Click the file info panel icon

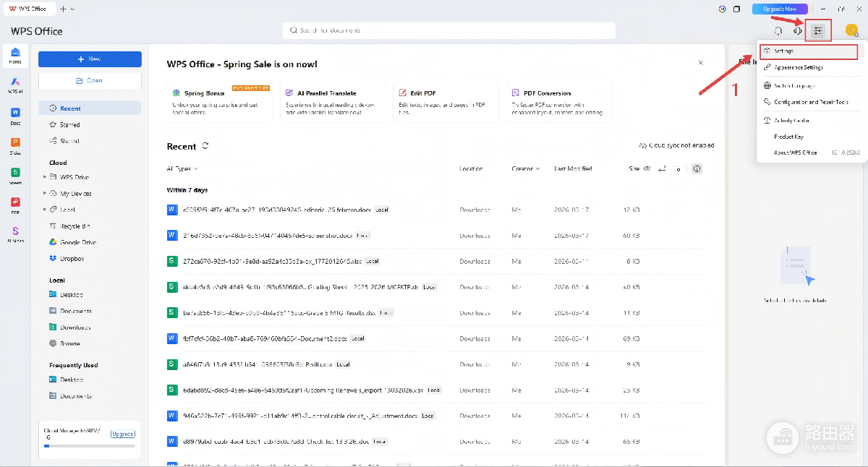[x=697, y=168]
